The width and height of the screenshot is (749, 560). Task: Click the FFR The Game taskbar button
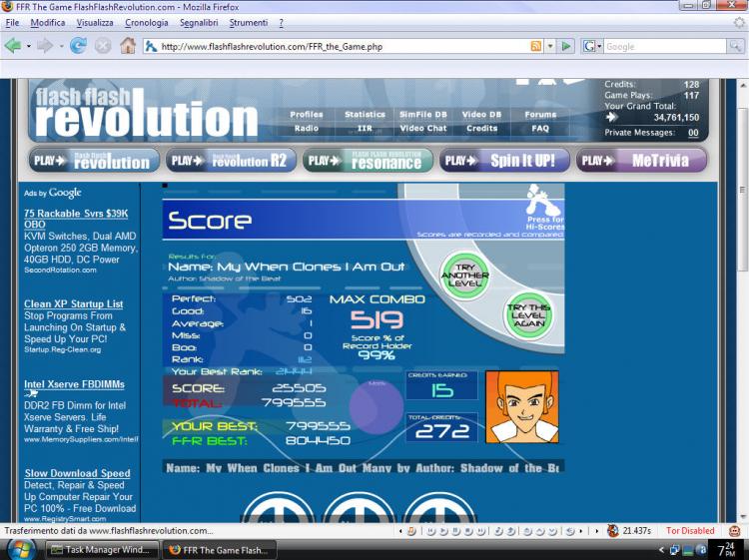click(220, 550)
